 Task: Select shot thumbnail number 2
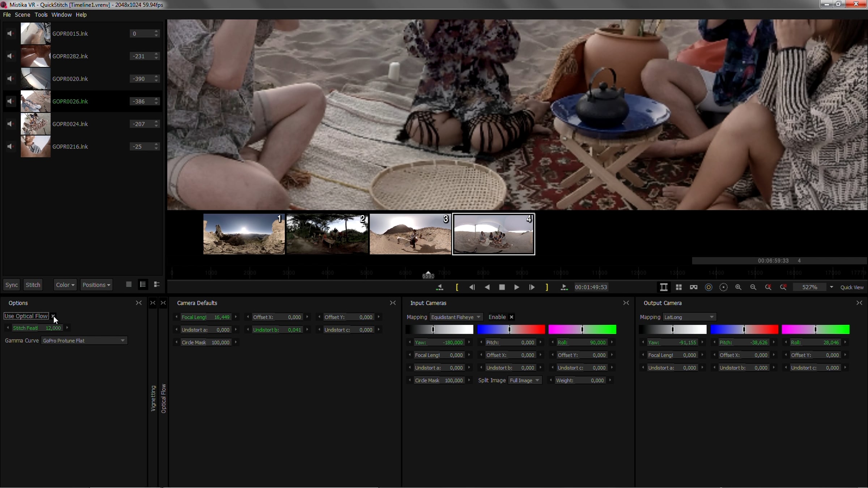327,234
